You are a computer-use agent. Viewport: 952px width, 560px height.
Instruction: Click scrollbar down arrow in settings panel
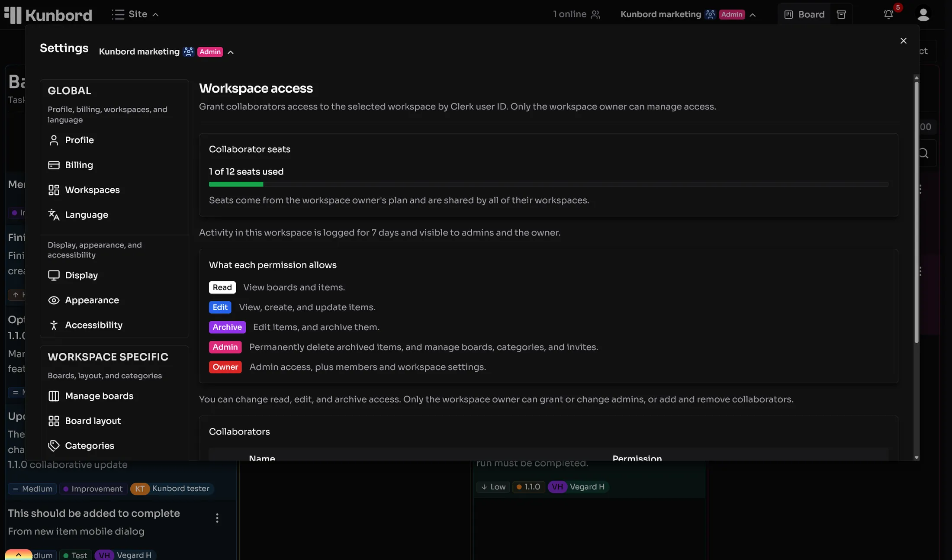click(x=916, y=457)
